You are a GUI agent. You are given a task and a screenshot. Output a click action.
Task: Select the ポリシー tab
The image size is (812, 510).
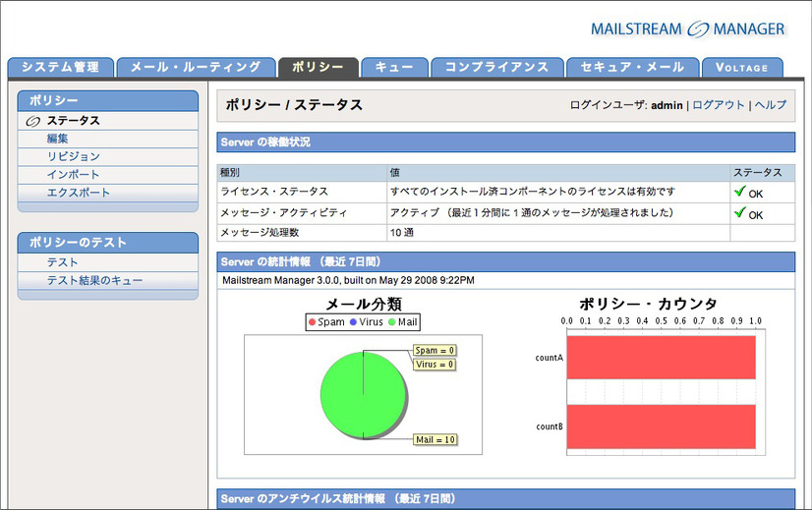318,67
